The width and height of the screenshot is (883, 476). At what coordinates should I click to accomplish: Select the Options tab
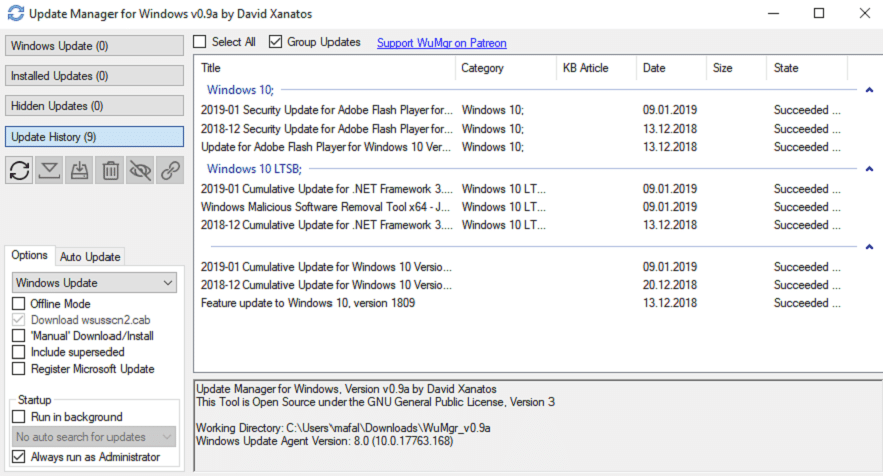29,255
